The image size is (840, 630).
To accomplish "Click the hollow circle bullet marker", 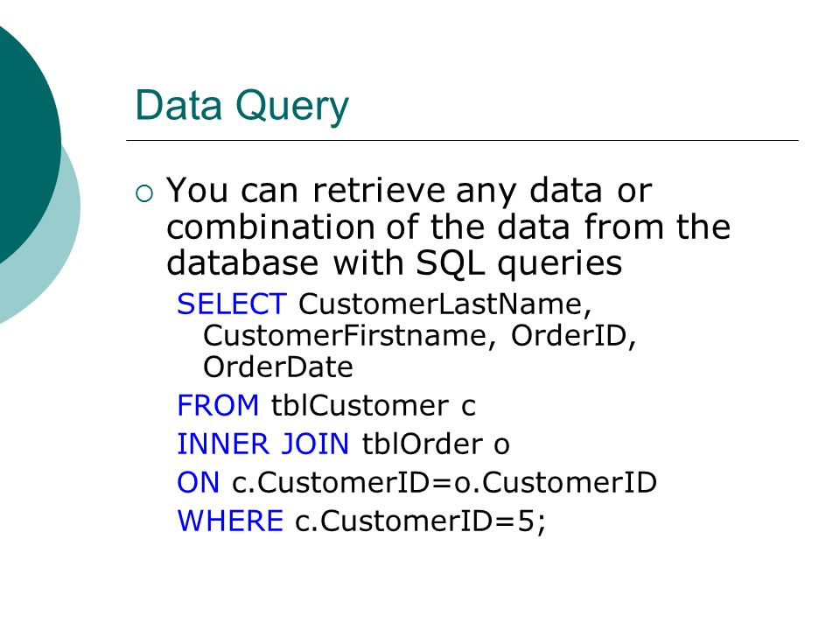I will (144, 193).
